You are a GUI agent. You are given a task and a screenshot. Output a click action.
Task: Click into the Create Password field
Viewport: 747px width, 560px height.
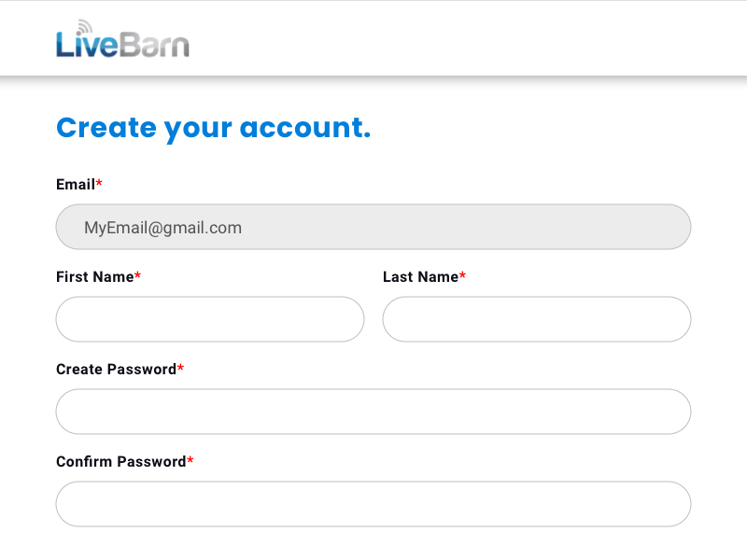pyautogui.click(x=373, y=412)
